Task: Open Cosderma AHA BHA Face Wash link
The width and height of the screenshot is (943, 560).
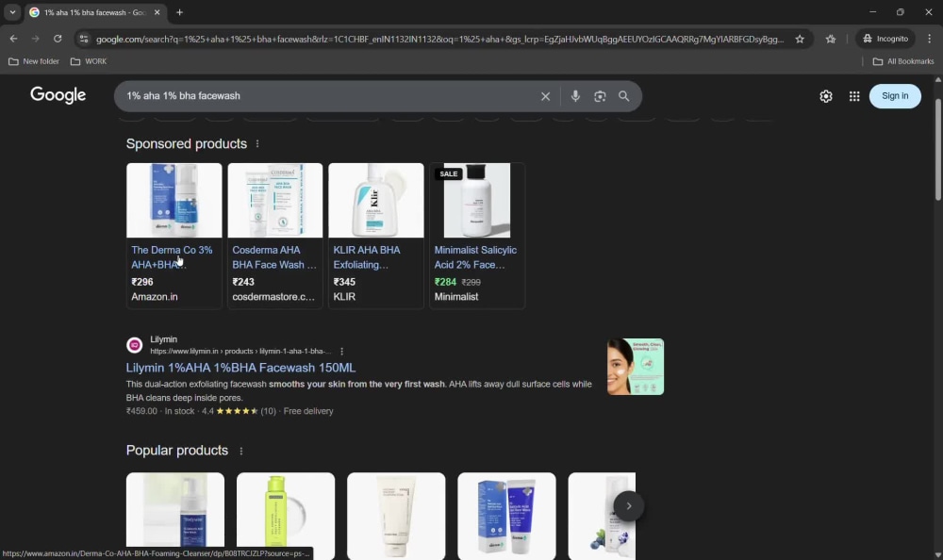Action: (x=274, y=257)
